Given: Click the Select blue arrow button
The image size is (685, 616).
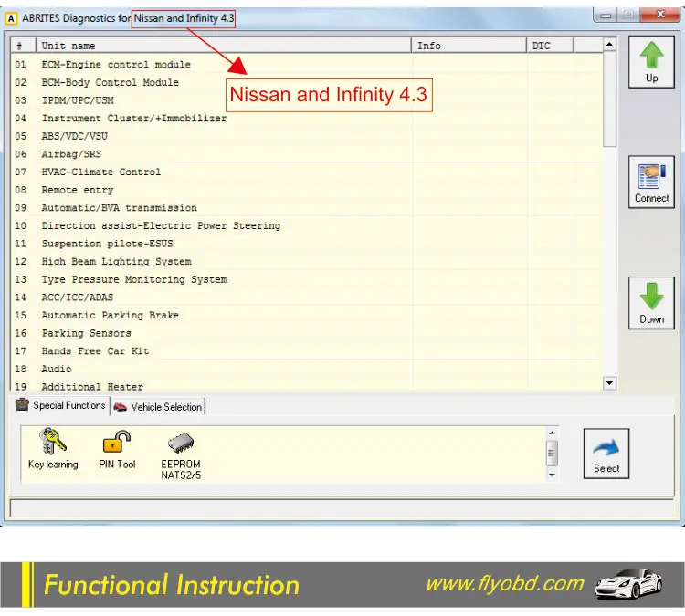Looking at the screenshot, I should tap(606, 454).
